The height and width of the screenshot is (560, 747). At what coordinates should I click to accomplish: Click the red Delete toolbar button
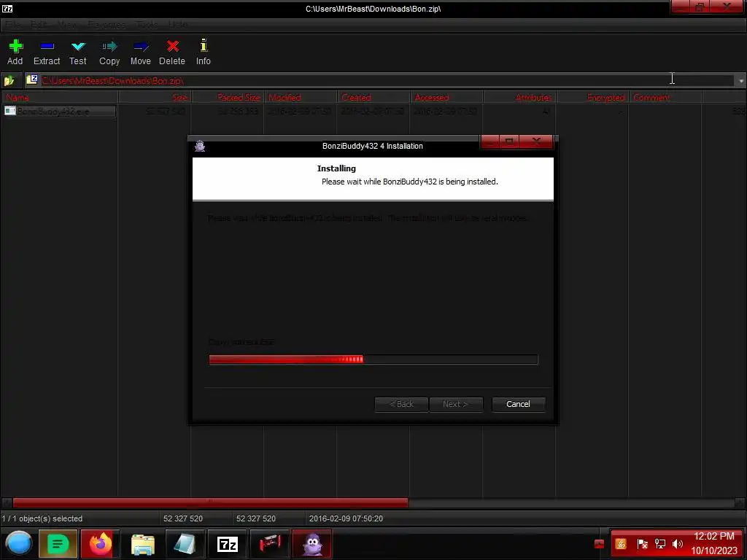pyautogui.click(x=172, y=52)
